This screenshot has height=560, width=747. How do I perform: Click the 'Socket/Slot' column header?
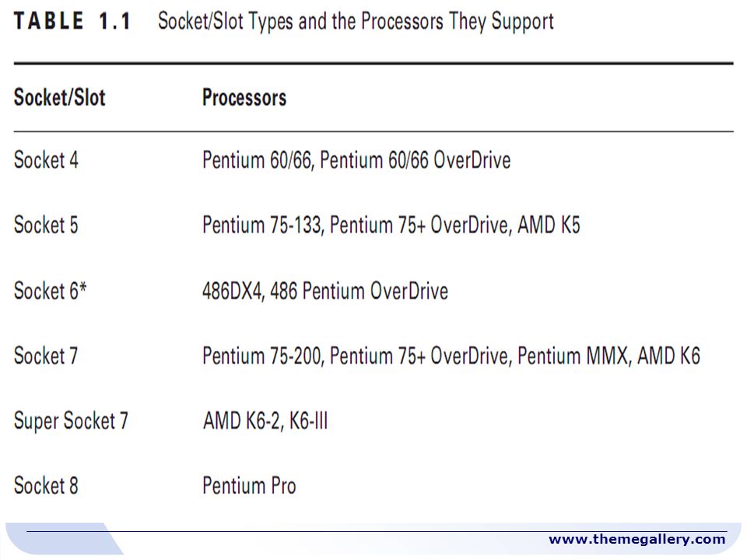click(x=60, y=97)
